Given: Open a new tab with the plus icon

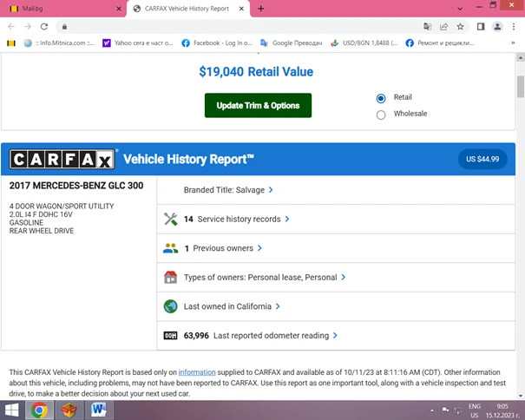Looking at the screenshot, I should [x=260, y=8].
